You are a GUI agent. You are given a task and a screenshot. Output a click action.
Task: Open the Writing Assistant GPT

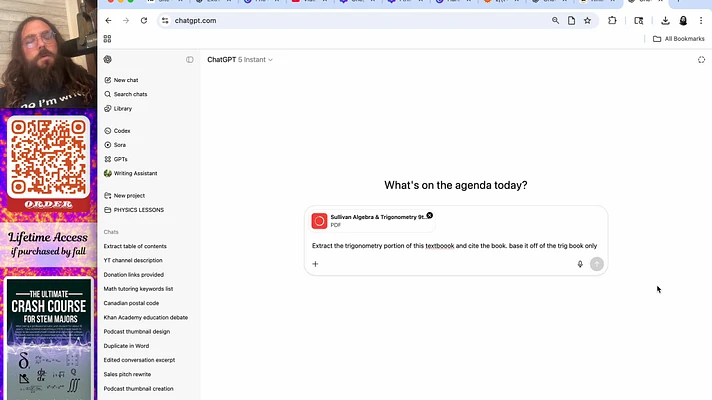pyautogui.click(x=130, y=173)
